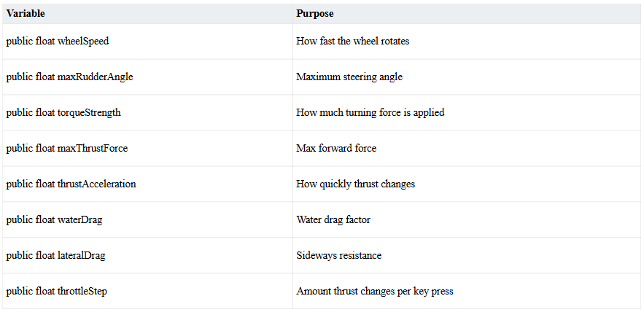Image resolution: width=644 pixels, height=312 pixels.
Task: Click the 'public float maxRudderAngle' cell
Action: click(69, 77)
